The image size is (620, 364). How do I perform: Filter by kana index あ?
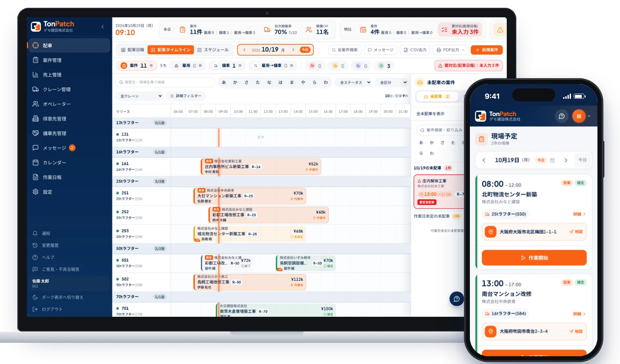224,82
